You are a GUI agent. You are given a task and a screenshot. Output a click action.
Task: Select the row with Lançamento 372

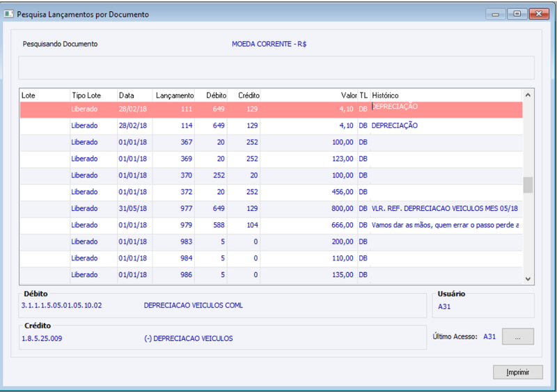coord(271,192)
